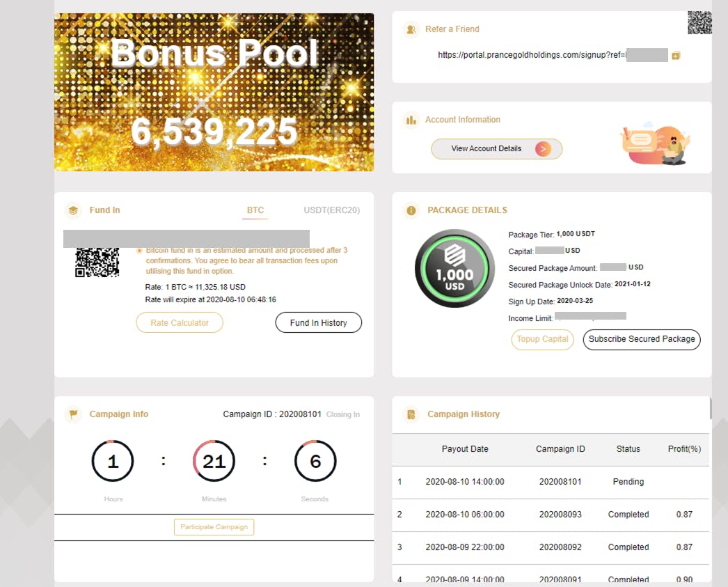Screen dimensions: 728x587
Task: Click the QR code in top-right corner
Action: 699,23
